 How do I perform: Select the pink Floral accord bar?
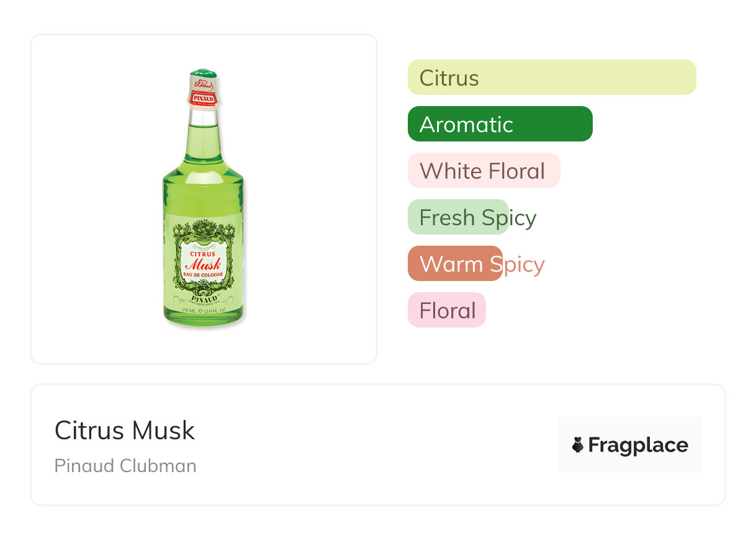446,310
